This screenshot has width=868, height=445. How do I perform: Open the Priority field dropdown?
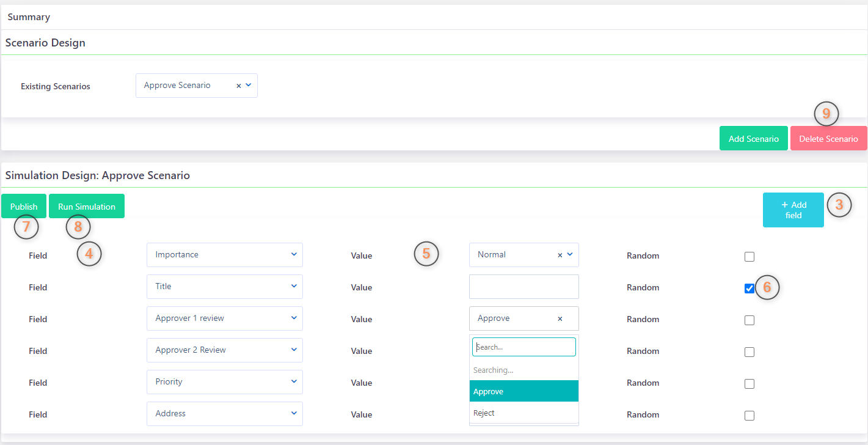(x=225, y=382)
